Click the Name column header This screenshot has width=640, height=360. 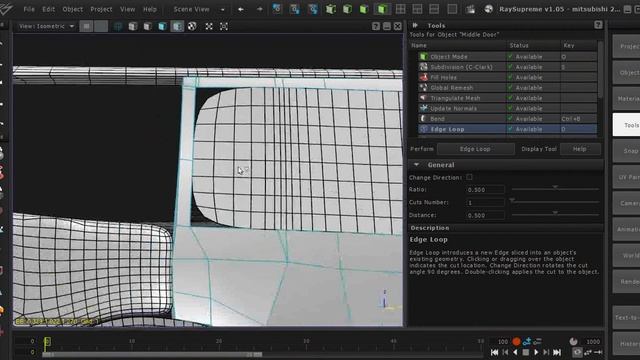pos(458,45)
